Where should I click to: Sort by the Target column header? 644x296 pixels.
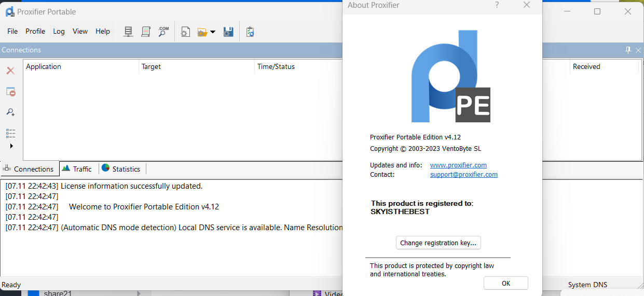coord(197,66)
